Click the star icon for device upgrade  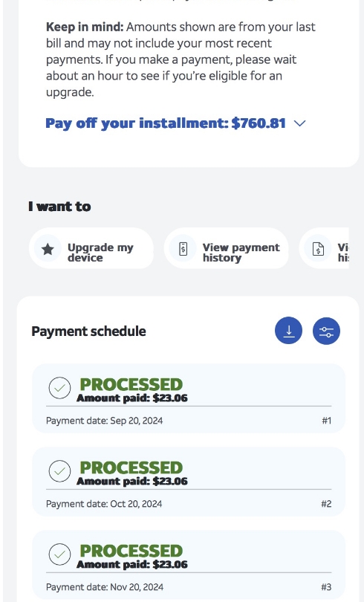coord(48,249)
